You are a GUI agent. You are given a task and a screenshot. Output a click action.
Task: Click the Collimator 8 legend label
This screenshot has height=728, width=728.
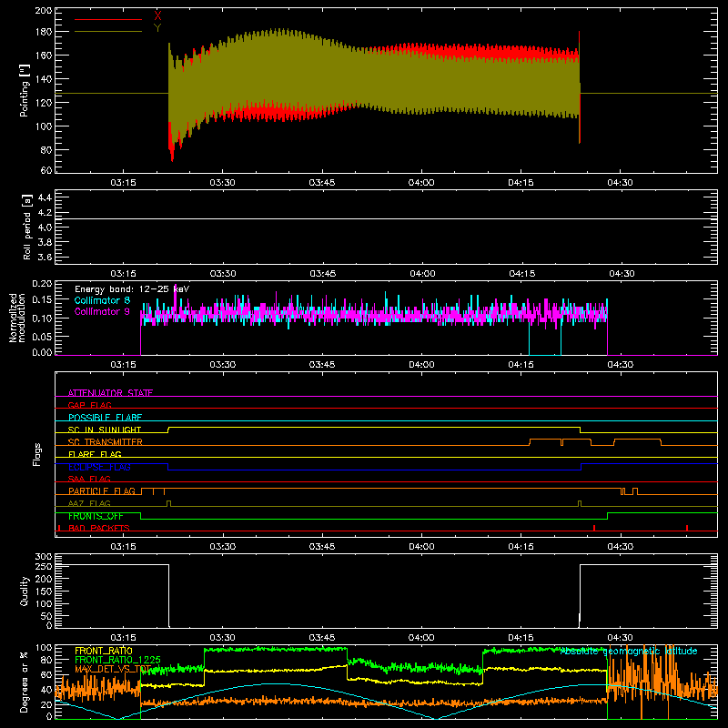coord(102,300)
